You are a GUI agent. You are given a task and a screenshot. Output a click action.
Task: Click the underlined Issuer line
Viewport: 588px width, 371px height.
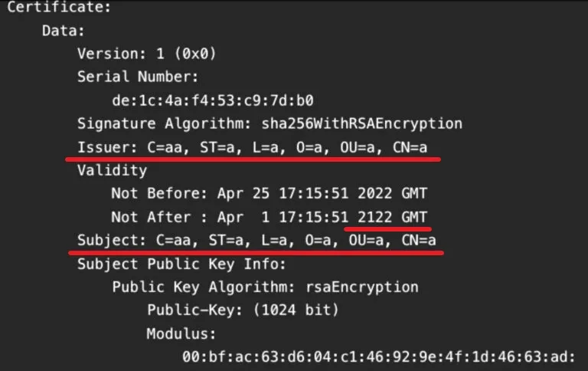[260, 146]
